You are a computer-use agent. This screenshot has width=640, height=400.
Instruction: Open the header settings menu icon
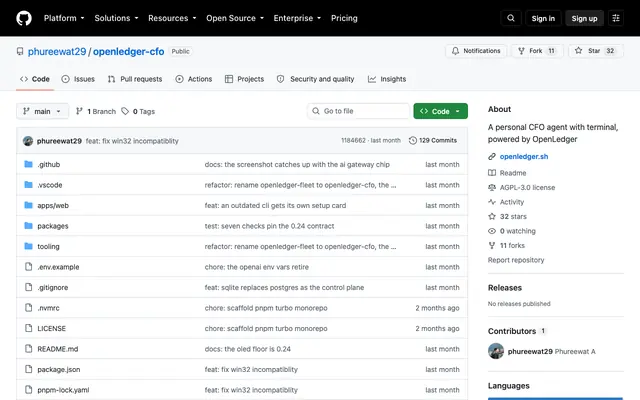(616, 18)
